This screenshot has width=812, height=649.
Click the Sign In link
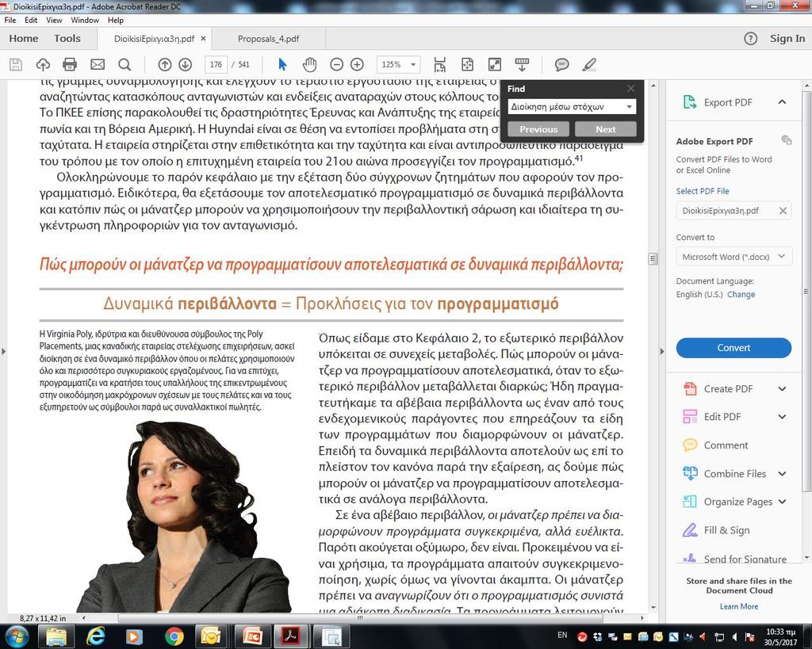[x=787, y=38]
